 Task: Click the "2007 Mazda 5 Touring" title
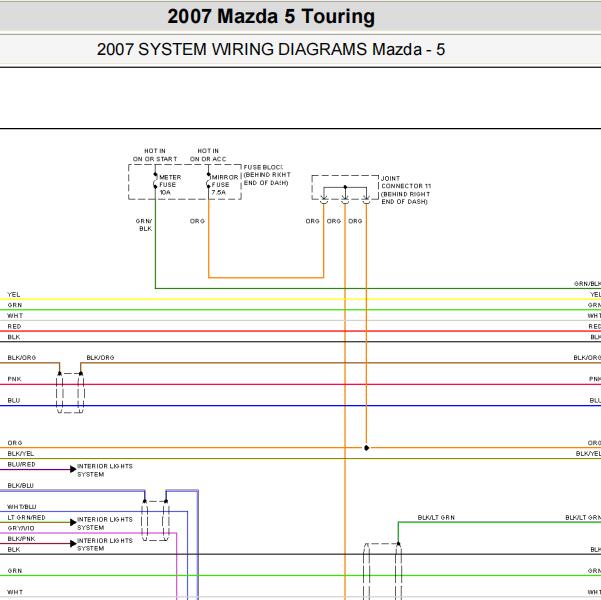[x=271, y=17]
